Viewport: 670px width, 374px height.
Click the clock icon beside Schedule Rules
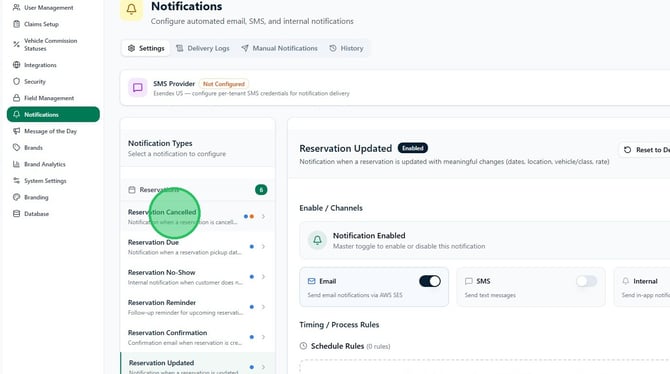(x=303, y=346)
